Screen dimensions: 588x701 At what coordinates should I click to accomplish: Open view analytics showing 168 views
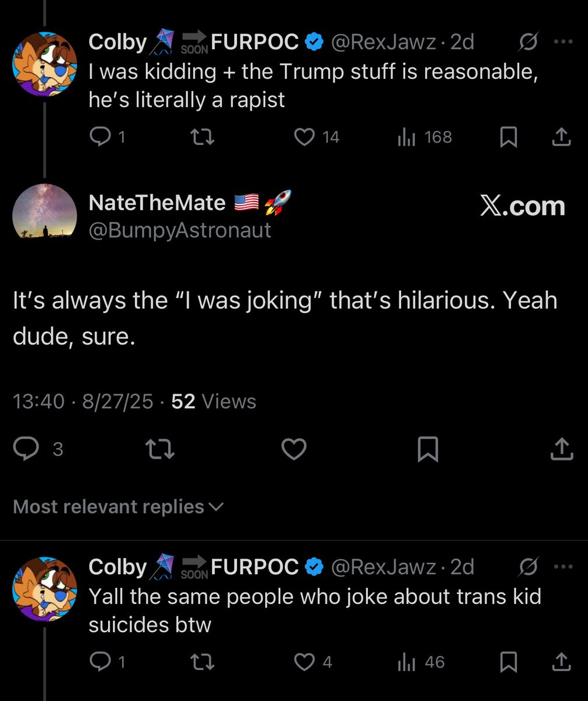tap(425, 137)
